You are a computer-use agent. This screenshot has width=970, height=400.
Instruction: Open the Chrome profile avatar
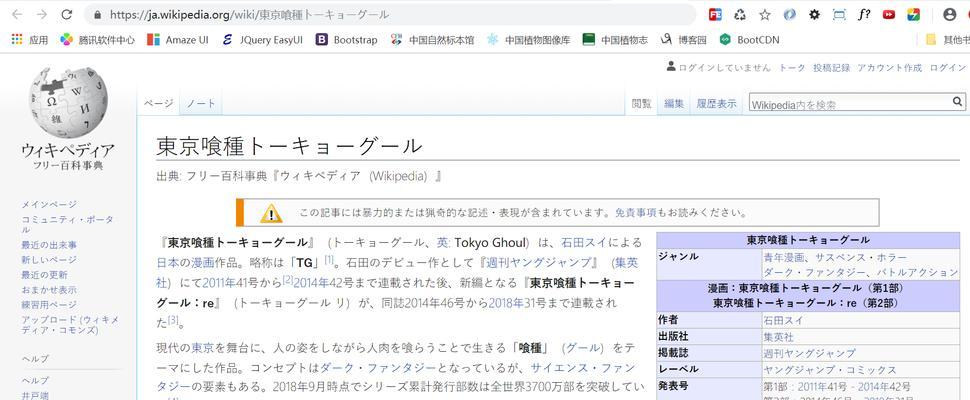point(950,14)
